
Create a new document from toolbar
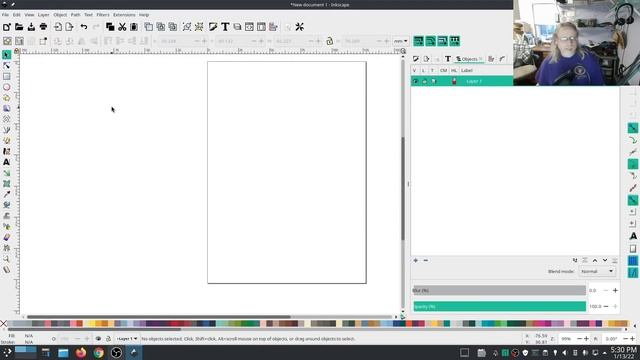7,27
